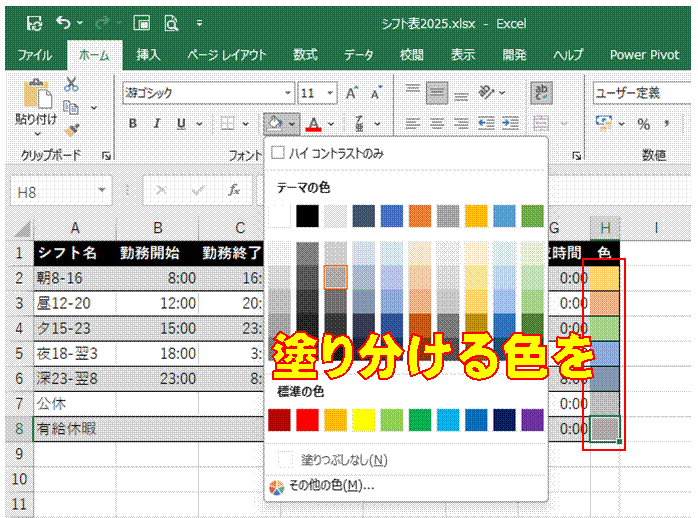This screenshot has height=518, width=698.
Task: Open the font size 11 dropdown
Action: click(330, 93)
